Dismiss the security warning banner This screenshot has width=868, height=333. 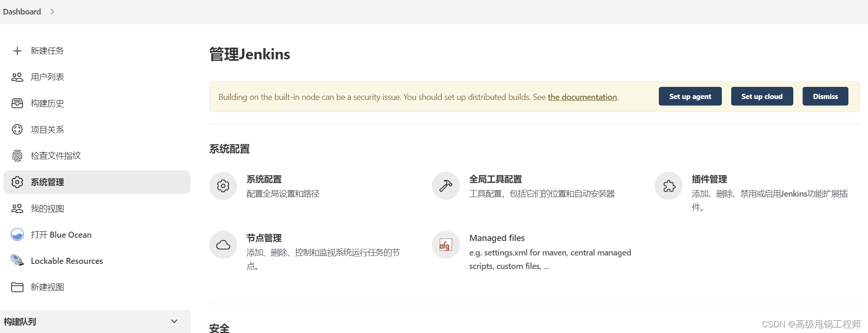(x=826, y=96)
